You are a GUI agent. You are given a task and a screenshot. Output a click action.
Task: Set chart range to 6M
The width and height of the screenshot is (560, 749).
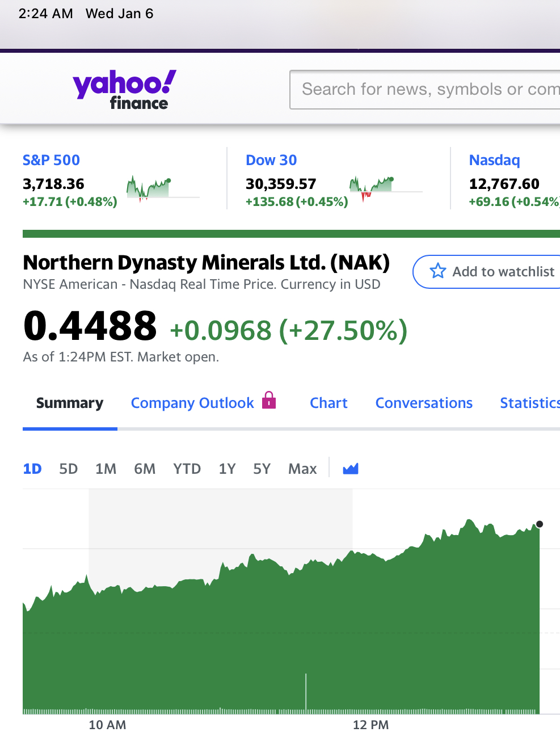145,469
